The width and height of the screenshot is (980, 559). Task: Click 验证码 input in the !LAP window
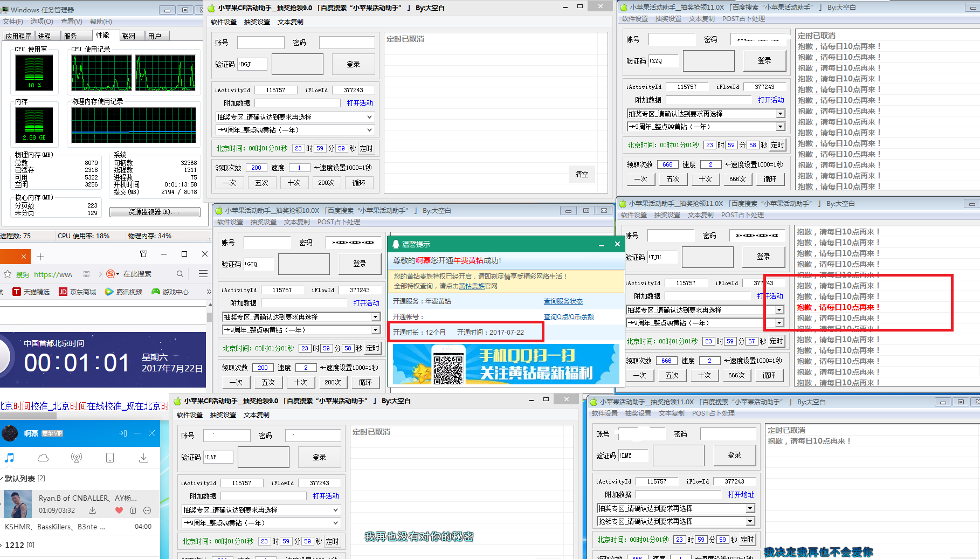point(218,457)
